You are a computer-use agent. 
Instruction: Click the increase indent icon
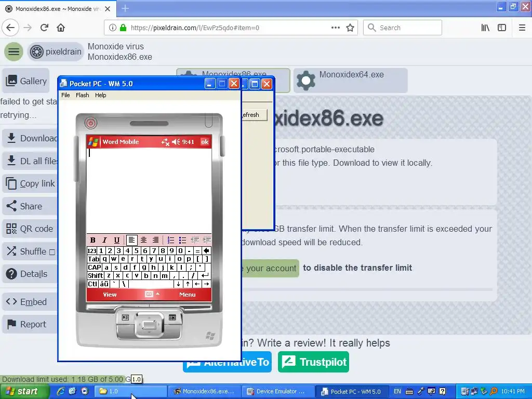tap(207, 240)
